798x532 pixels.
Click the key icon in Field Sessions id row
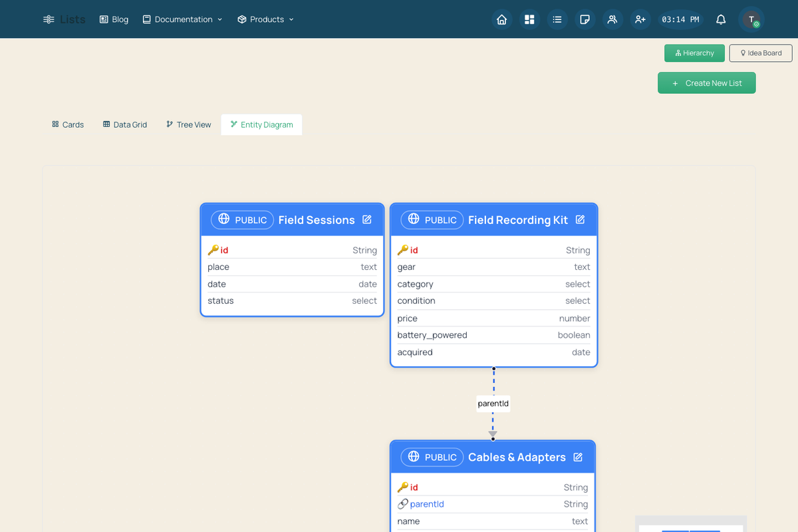213,250
